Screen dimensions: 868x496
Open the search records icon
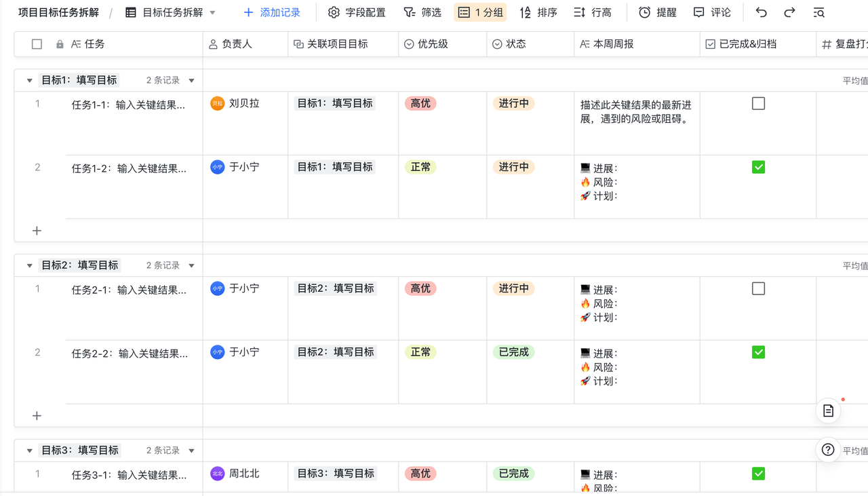tap(818, 12)
